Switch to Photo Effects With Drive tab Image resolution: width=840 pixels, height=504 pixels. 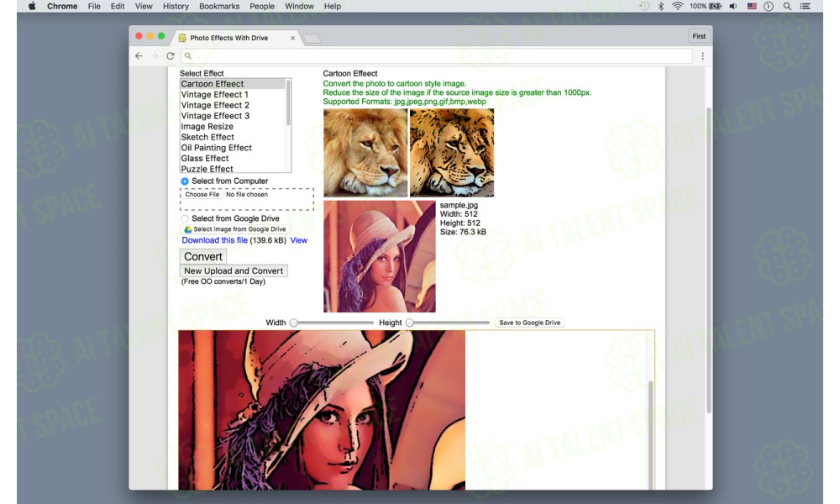[236, 38]
